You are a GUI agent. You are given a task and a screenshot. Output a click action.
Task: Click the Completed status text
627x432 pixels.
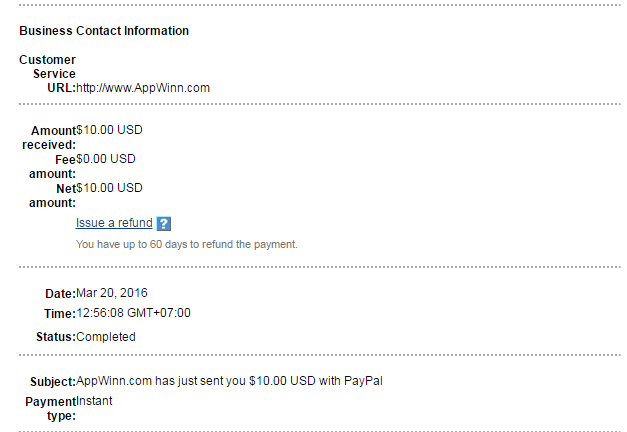click(105, 337)
